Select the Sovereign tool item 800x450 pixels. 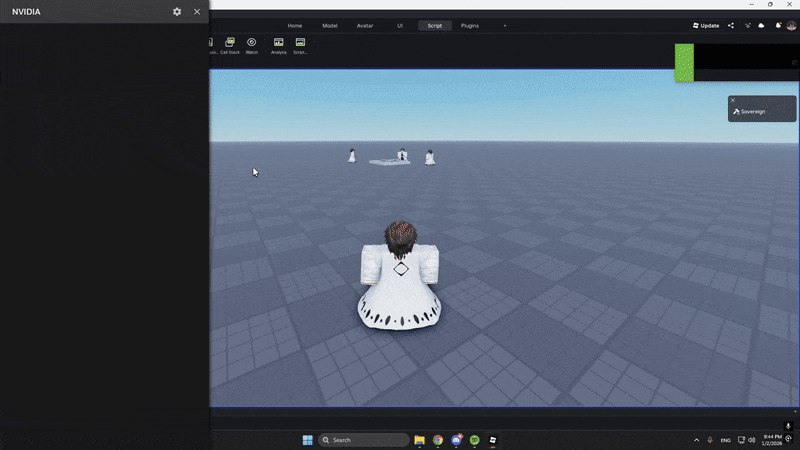click(x=753, y=111)
